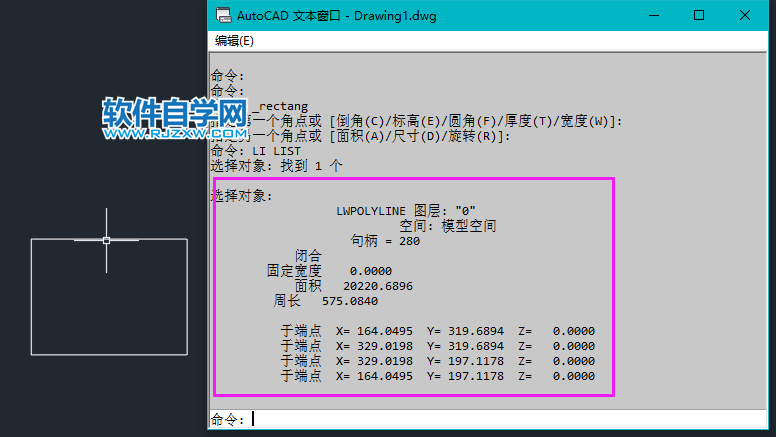Select the rectangle's bottom edge
The width and height of the screenshot is (776, 437).
click(109, 354)
